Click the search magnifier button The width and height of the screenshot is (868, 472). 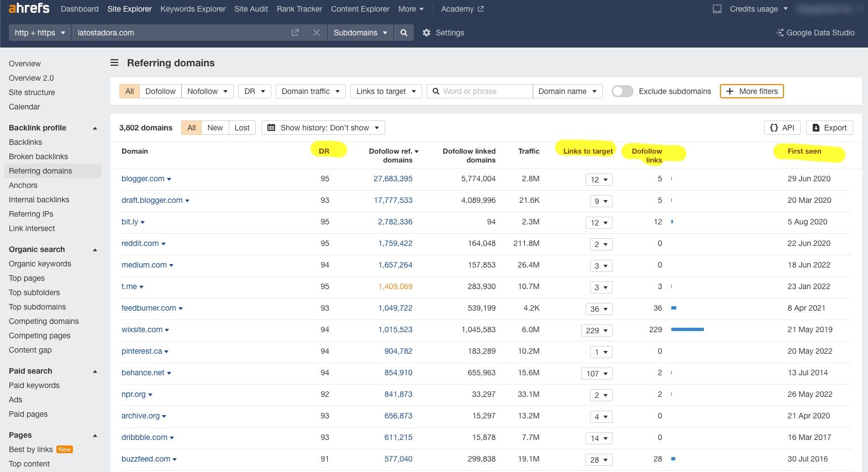[404, 33]
